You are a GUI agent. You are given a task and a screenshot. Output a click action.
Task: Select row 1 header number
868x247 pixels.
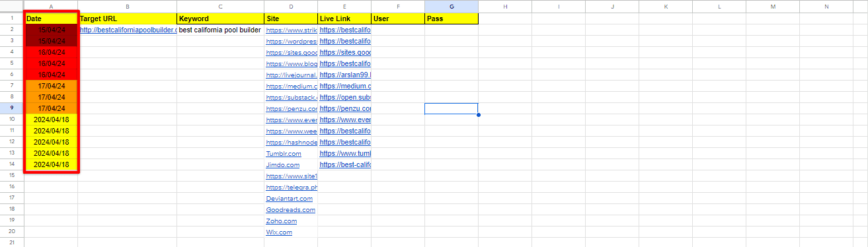(x=12, y=19)
